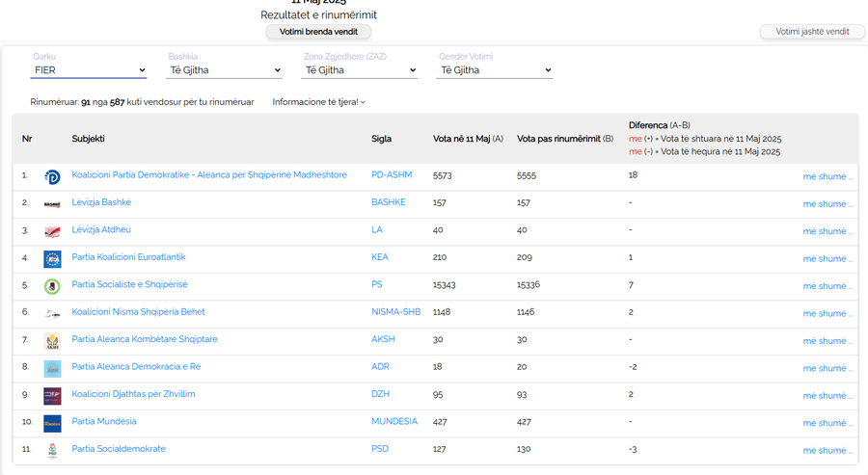868x475 pixels.
Task: Click më shumë for NISMA-SHB row
Action: coord(827,313)
